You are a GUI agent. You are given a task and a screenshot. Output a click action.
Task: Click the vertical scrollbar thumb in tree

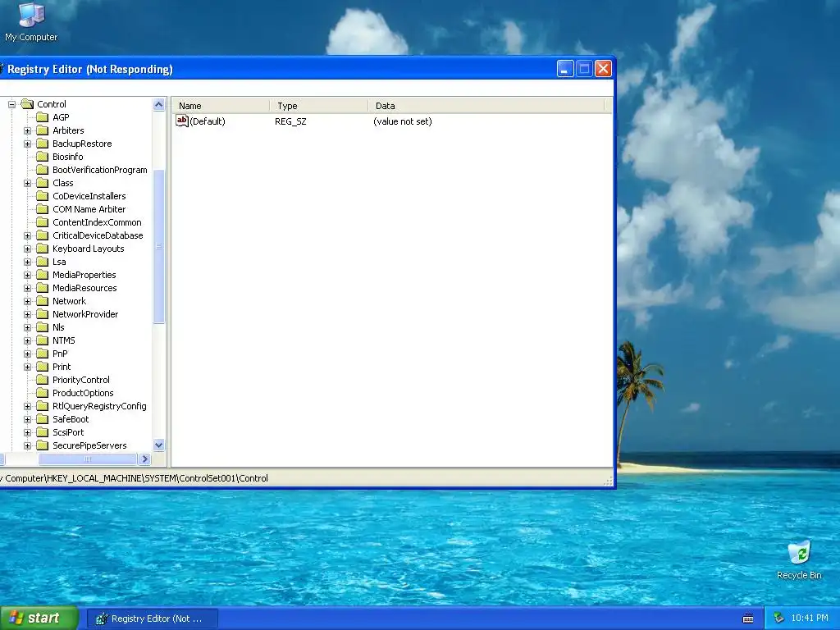pos(158,246)
